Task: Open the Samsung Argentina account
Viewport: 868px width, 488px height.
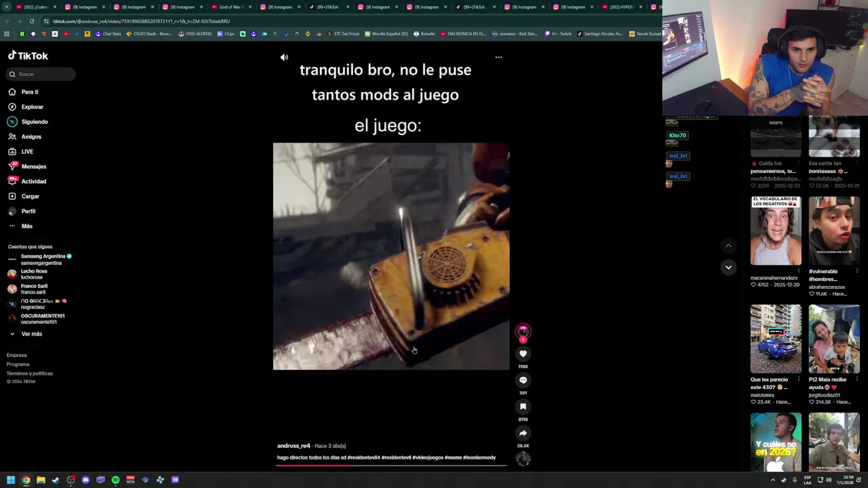Action: pos(39,260)
